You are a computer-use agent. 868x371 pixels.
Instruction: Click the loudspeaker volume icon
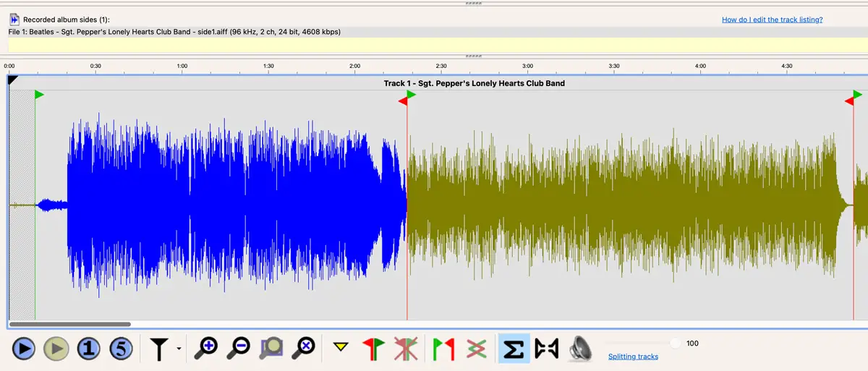(579, 349)
